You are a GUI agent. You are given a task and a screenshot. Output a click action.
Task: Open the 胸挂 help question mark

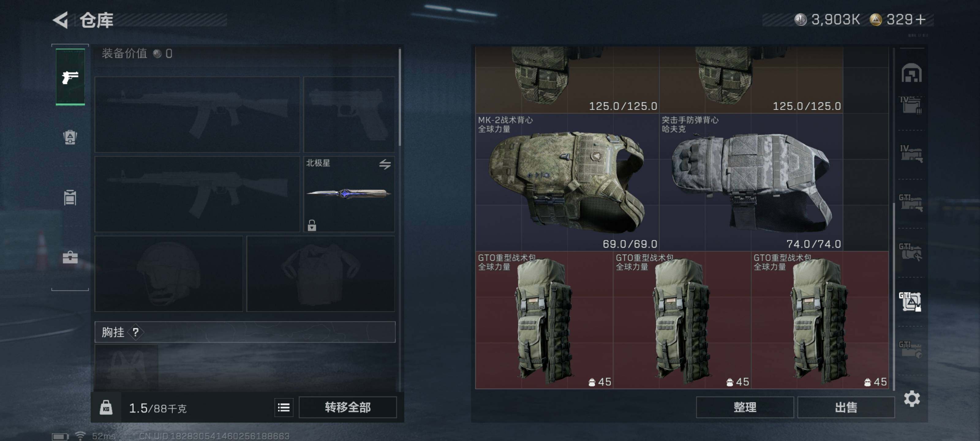click(135, 332)
